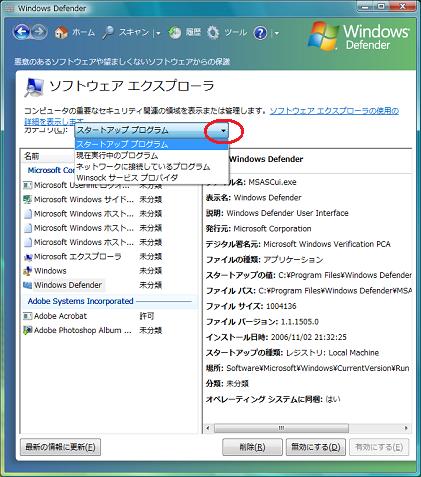This screenshot has width=421, height=477.
Task: Open the Tools gear icon
Action: click(213, 33)
